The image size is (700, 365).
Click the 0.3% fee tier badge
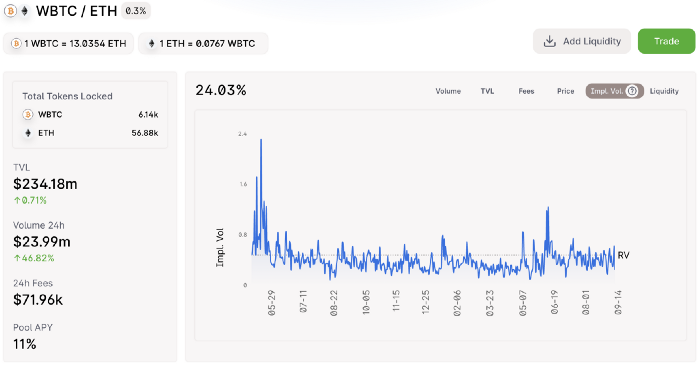[136, 11]
